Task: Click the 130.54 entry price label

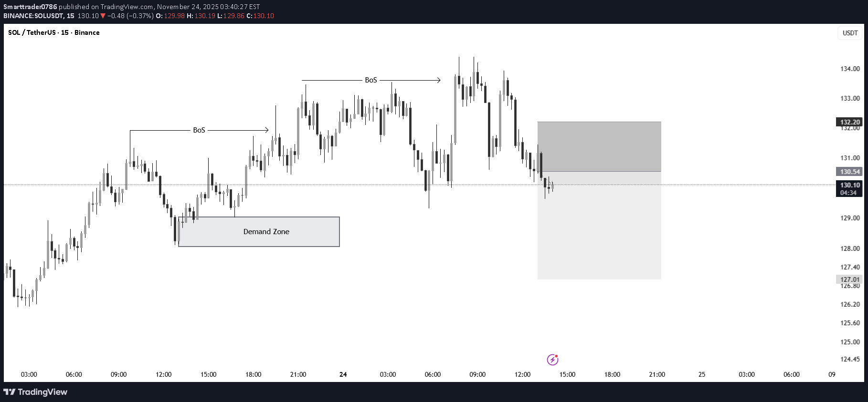Action: click(850, 172)
